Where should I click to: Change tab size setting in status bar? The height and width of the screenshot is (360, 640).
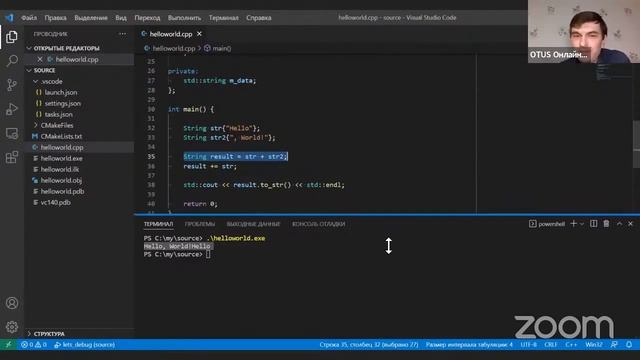click(469, 344)
